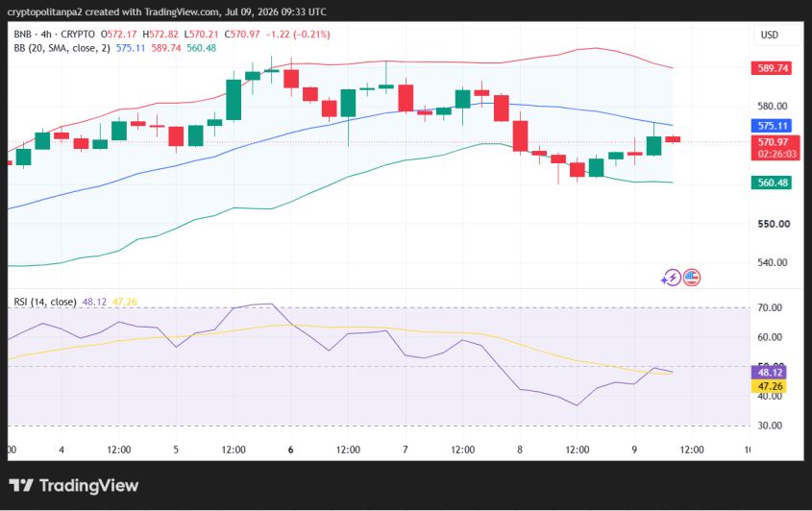Click the 550.00 price axis label
This screenshot has width=812, height=511.
click(x=774, y=224)
